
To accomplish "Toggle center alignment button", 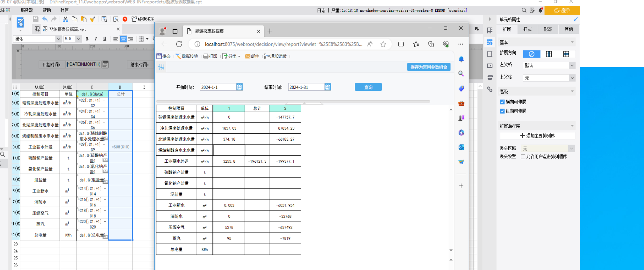I will (x=123, y=39).
